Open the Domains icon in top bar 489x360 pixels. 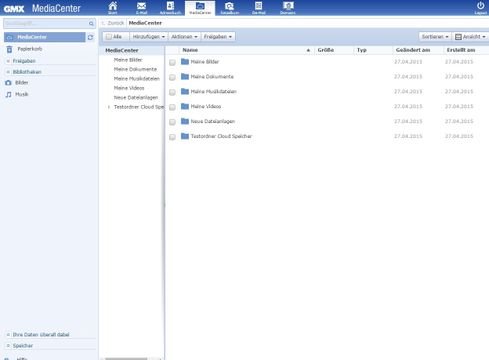click(x=288, y=6)
